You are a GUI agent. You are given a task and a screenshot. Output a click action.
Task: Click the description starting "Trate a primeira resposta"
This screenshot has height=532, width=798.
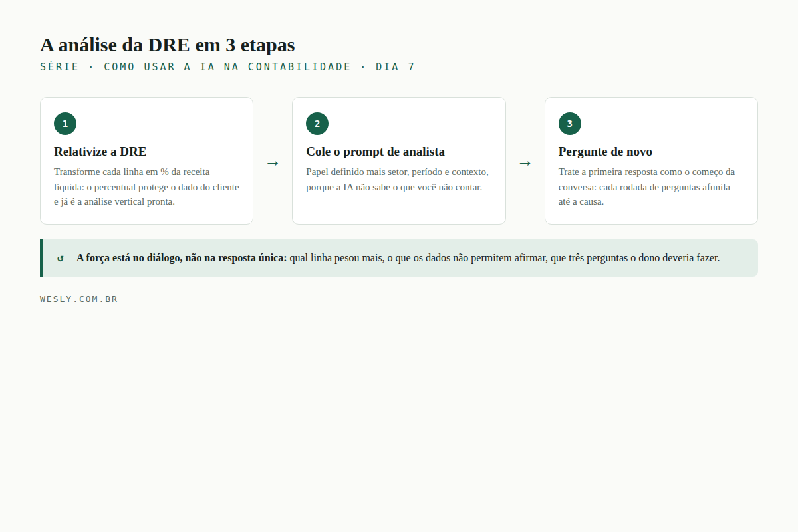646,187
